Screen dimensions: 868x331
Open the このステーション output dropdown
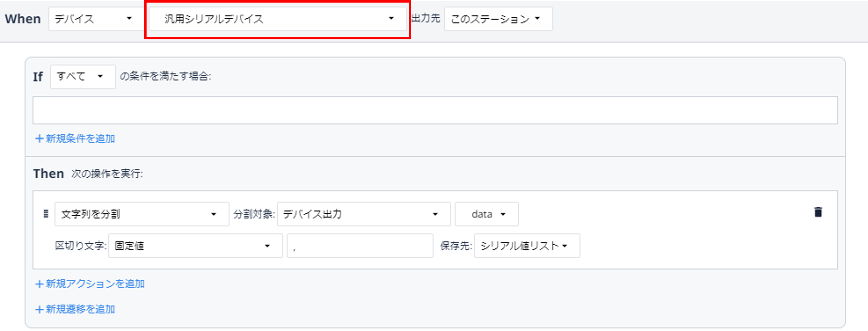[498, 19]
